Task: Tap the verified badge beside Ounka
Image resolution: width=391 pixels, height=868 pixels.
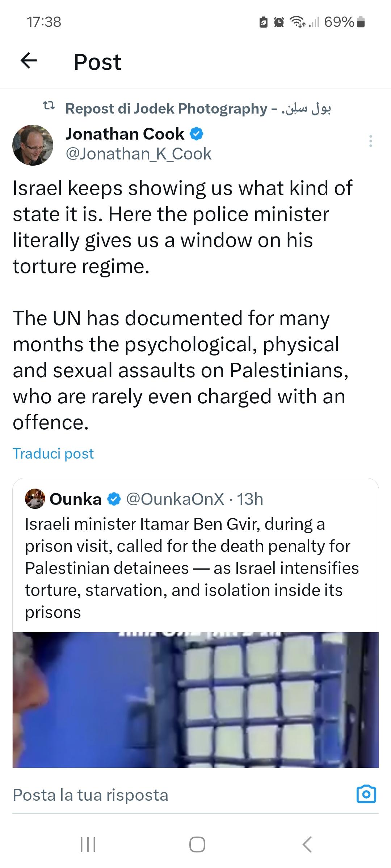Action: click(114, 499)
